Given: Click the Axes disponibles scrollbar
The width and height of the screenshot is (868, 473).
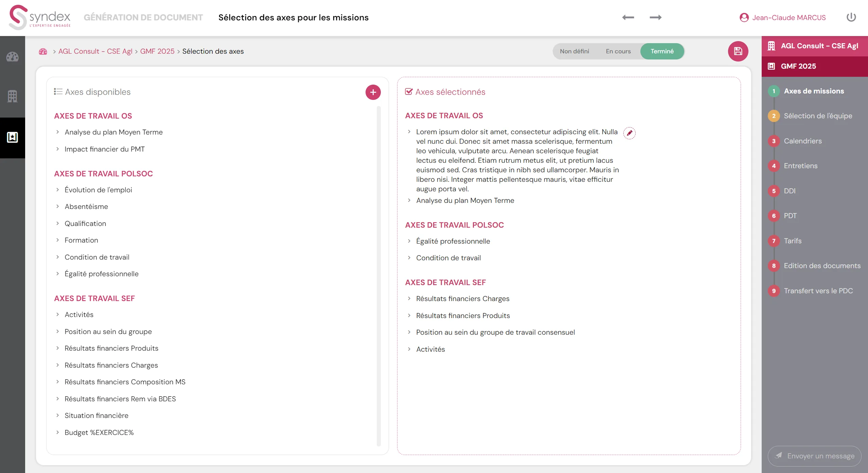Looking at the screenshot, I should [x=378, y=276].
